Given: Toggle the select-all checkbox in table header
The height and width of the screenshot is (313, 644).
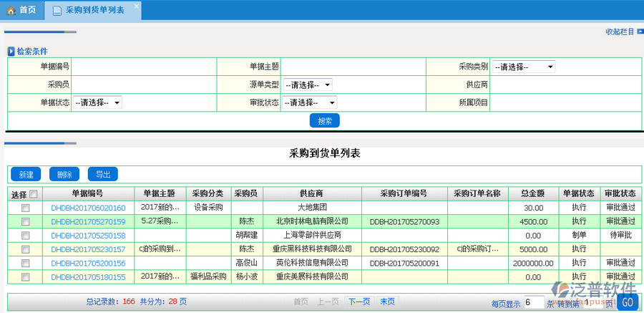Looking at the screenshot, I should (x=33, y=193).
